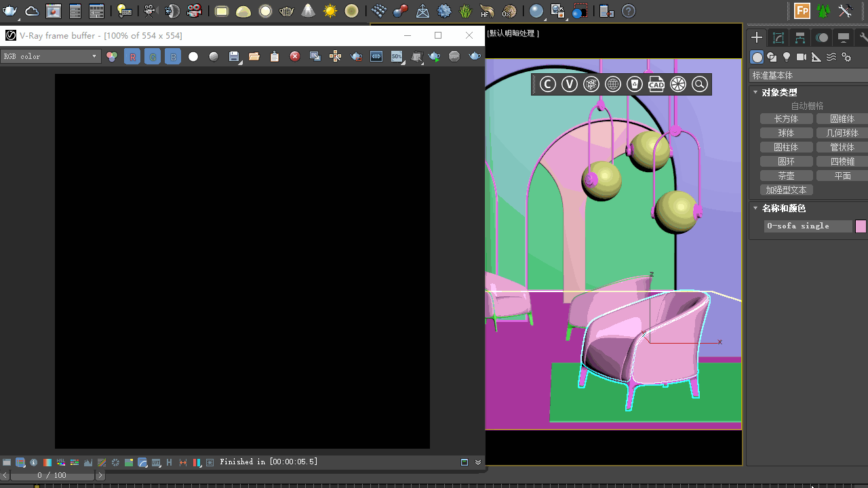Open the Motion tab in command panel
The image size is (868, 488).
[822, 38]
